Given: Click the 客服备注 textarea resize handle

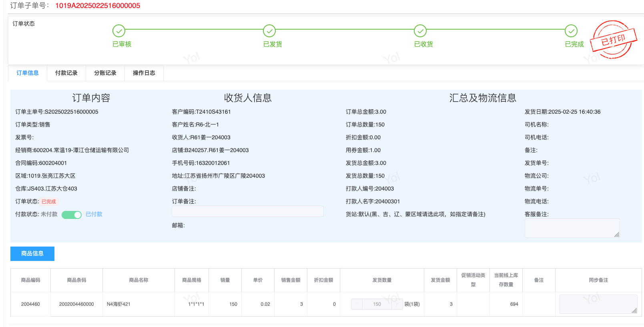Looking at the screenshot, I should 617,235.
